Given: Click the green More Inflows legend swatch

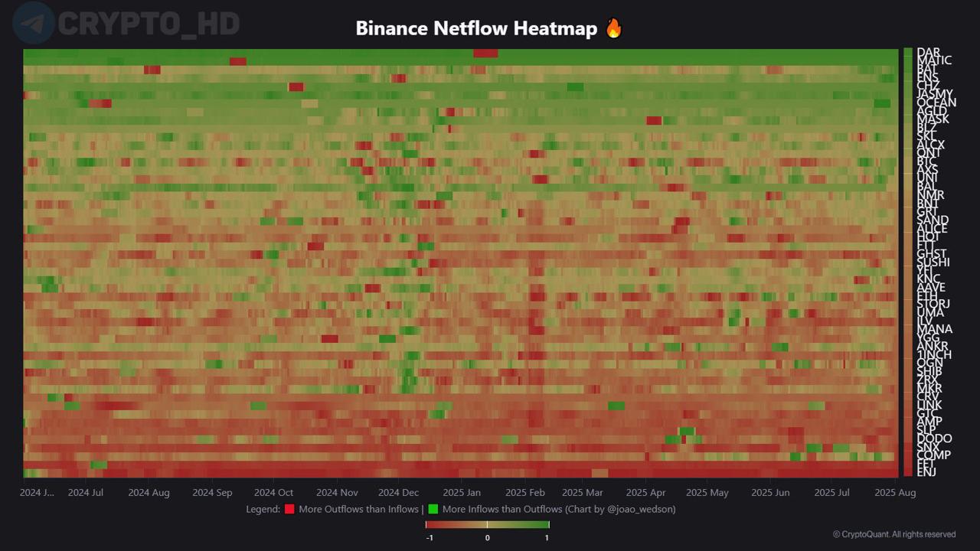Looking at the screenshot, I should [x=433, y=509].
